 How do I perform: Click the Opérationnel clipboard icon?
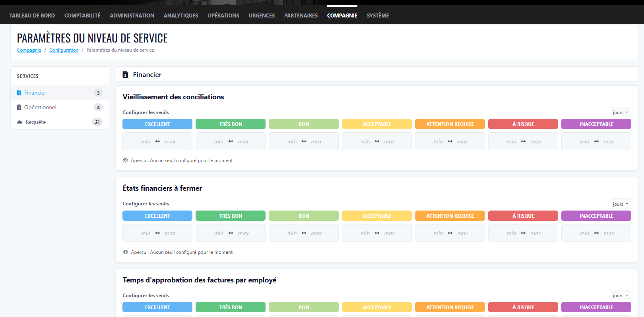point(19,107)
